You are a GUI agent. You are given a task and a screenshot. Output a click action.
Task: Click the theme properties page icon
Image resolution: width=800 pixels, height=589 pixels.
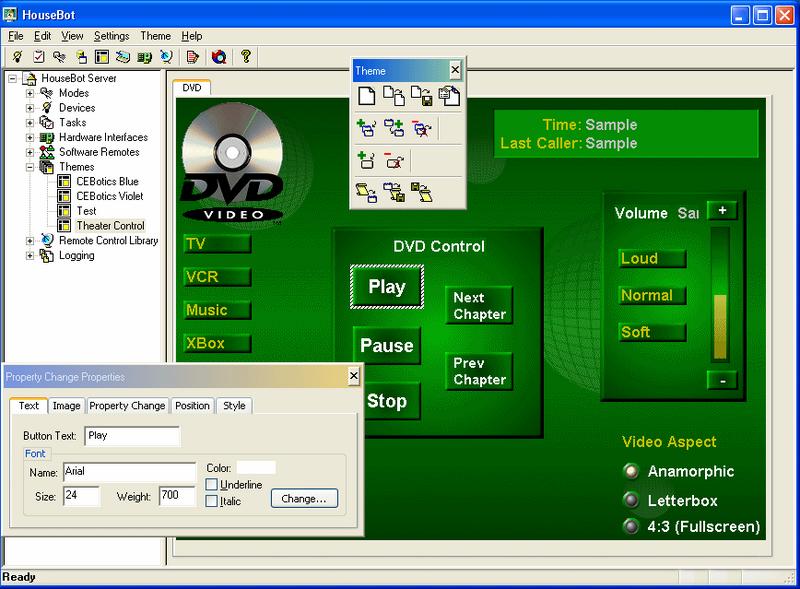(449, 95)
